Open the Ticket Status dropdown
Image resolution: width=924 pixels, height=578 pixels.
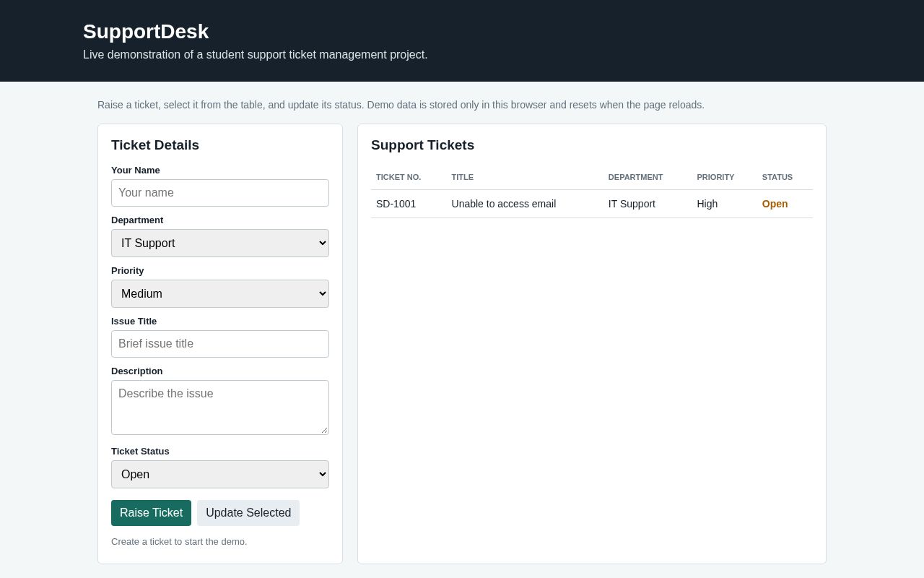(x=220, y=475)
